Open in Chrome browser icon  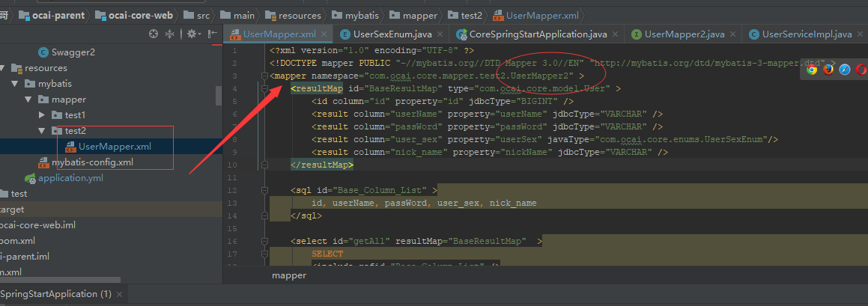click(x=812, y=69)
